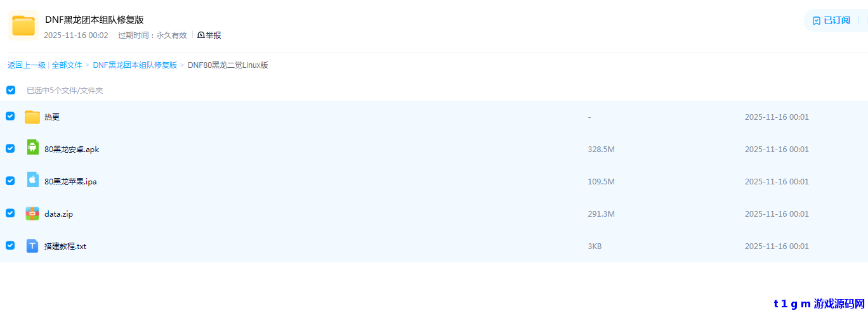The width and height of the screenshot is (868, 313).
Task: Uncheck the 热更 folder checkbox
Action: pos(10,116)
